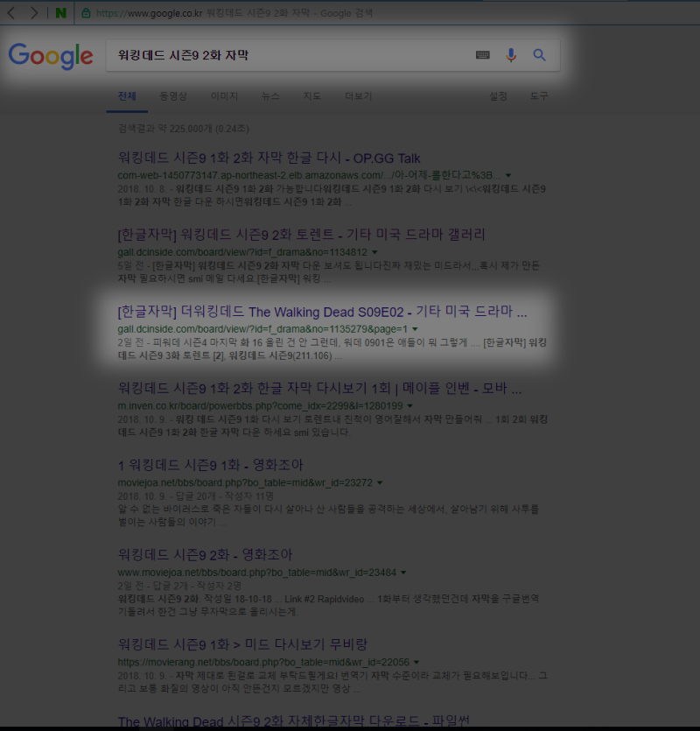Go back with the browser back arrow
The height and width of the screenshot is (731, 700).
(x=11, y=13)
